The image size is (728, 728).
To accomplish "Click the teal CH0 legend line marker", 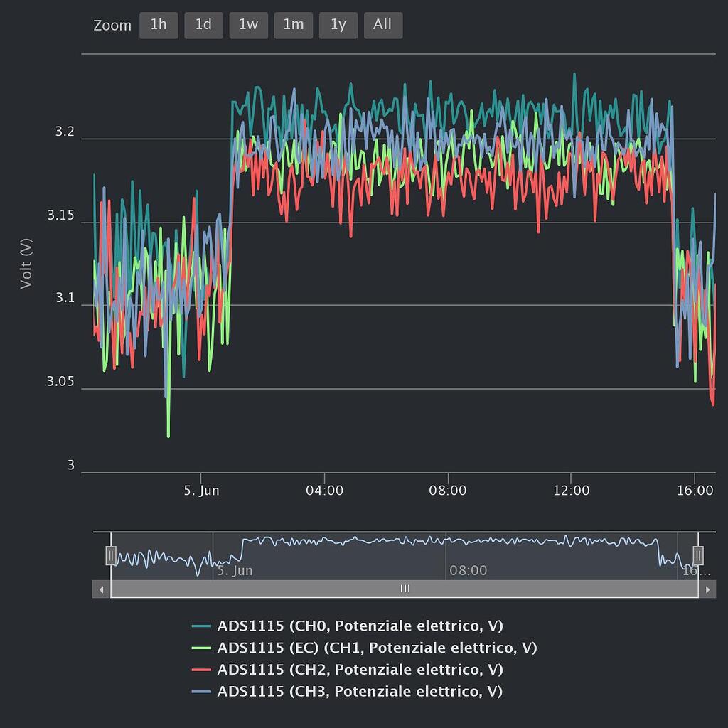I will [x=202, y=626].
